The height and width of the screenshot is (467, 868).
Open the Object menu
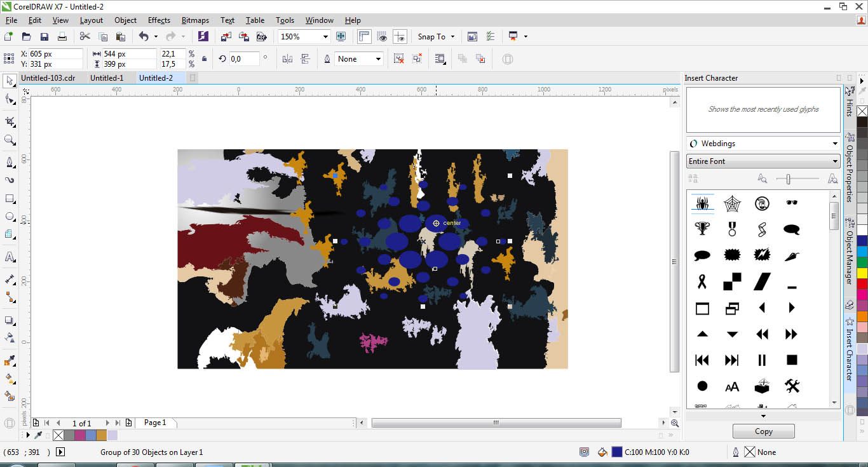tap(125, 20)
